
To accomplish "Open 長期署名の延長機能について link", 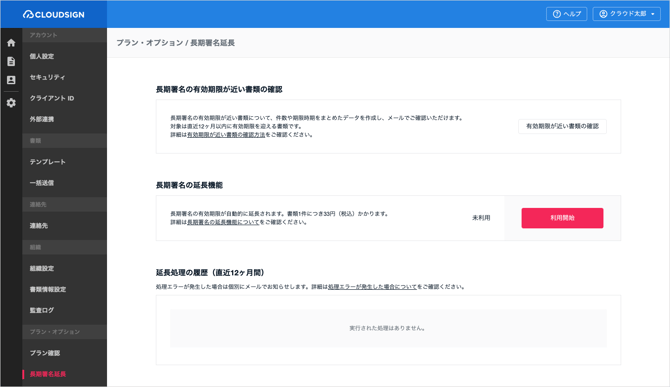I will (x=223, y=222).
